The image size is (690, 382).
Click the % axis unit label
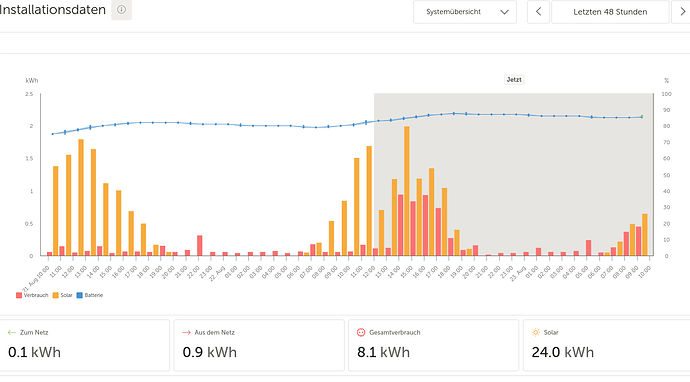pyautogui.click(x=667, y=81)
